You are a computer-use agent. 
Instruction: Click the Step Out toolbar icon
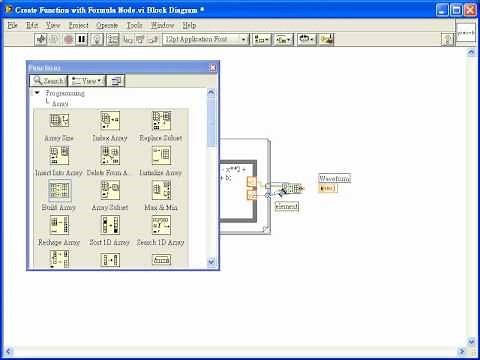153,40
